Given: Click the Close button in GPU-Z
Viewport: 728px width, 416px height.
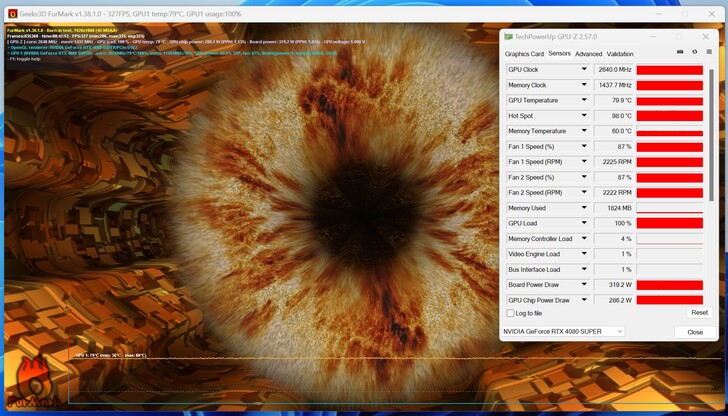Looking at the screenshot, I should point(694,332).
